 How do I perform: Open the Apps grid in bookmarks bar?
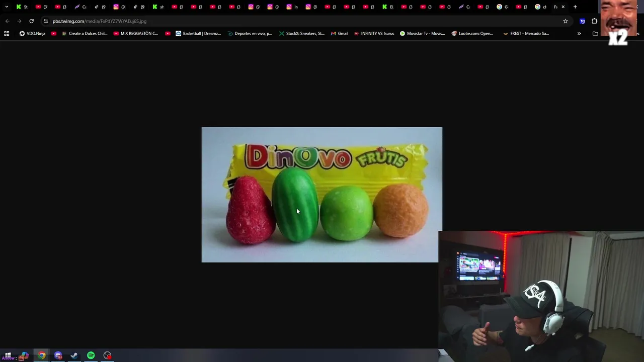point(7,34)
